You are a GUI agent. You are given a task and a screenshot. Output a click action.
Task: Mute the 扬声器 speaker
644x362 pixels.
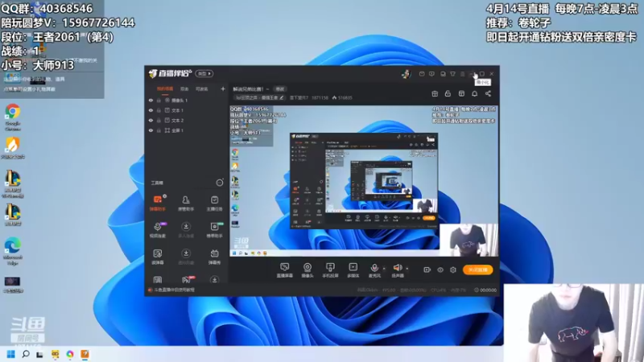coord(397,270)
